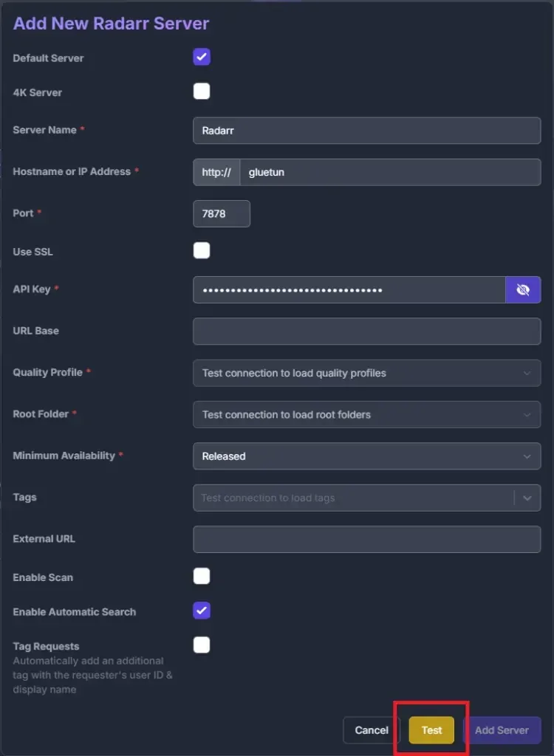Image resolution: width=554 pixels, height=756 pixels.
Task: Enable the 4K Server checkbox
Action: click(202, 92)
